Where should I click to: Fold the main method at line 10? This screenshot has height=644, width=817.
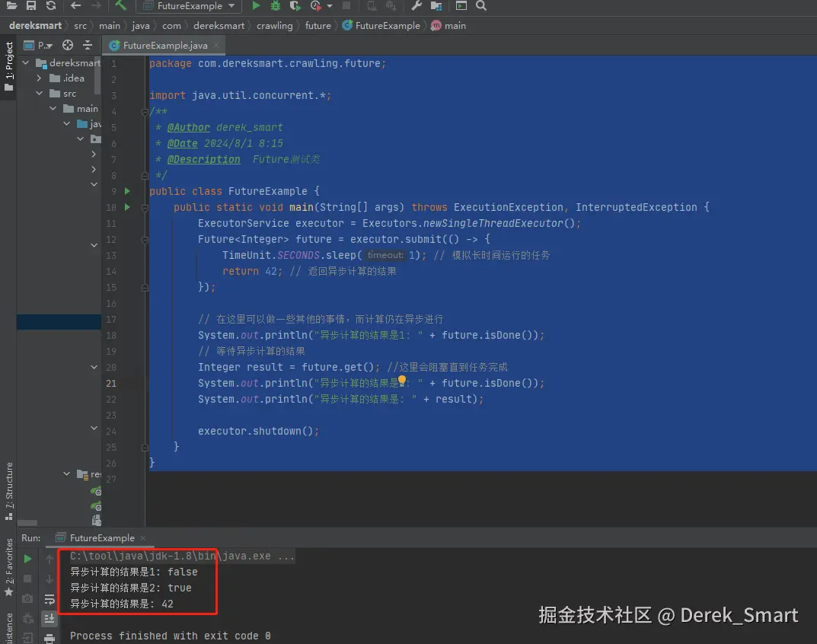[x=145, y=208]
